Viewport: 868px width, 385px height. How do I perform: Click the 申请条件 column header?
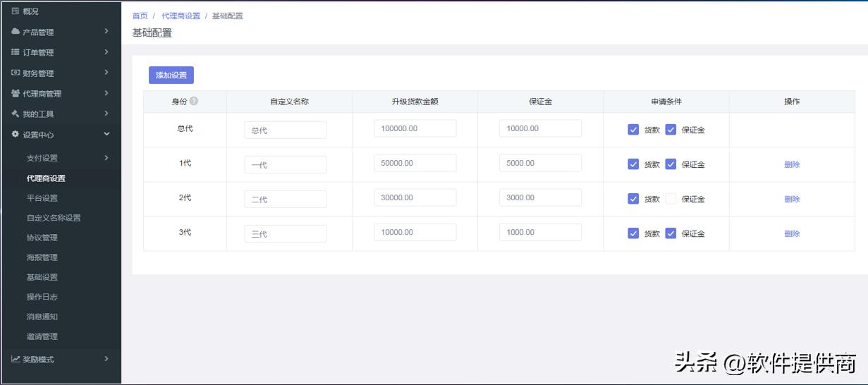coord(666,102)
